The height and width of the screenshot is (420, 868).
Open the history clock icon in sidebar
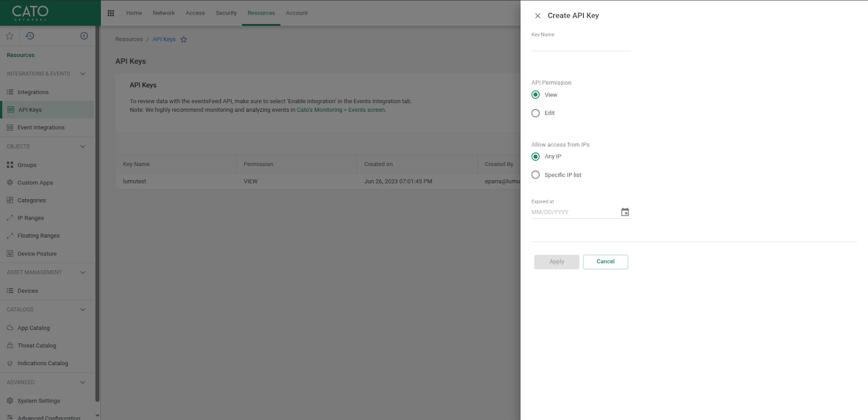click(x=30, y=36)
